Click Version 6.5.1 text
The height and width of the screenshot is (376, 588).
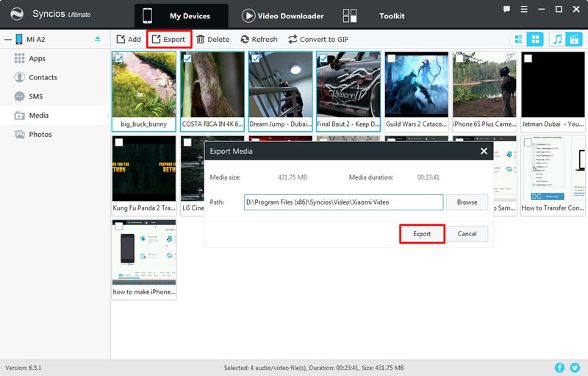pos(24,368)
